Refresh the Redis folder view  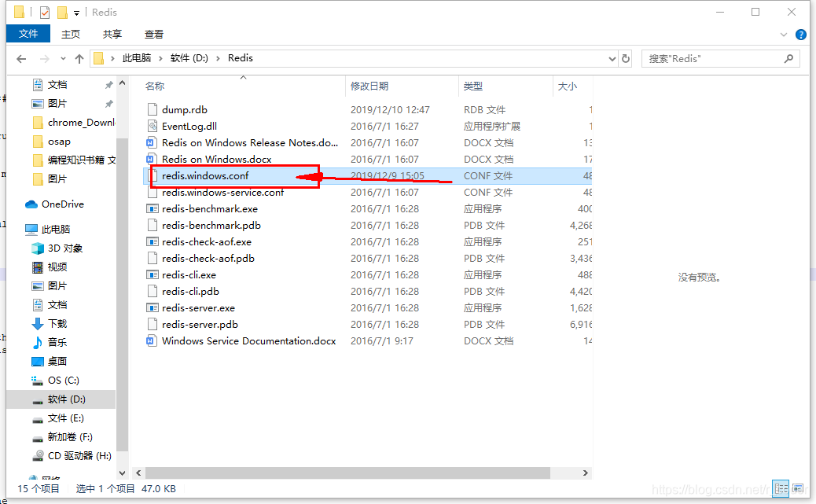(626, 58)
